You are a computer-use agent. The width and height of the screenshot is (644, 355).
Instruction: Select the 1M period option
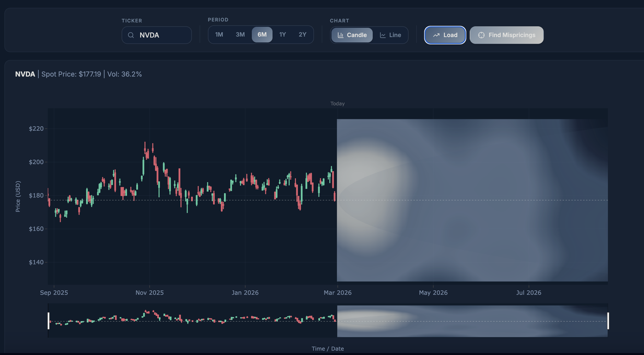tap(219, 34)
